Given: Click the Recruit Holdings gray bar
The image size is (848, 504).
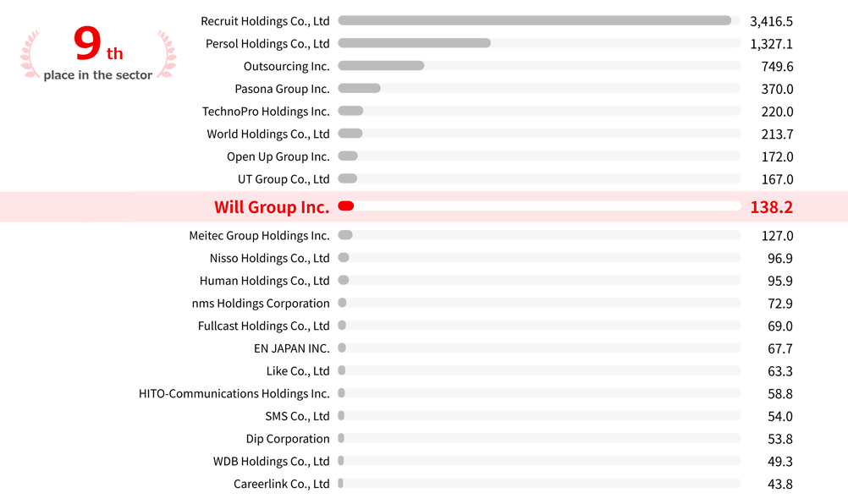Looking at the screenshot, I should (535, 20).
